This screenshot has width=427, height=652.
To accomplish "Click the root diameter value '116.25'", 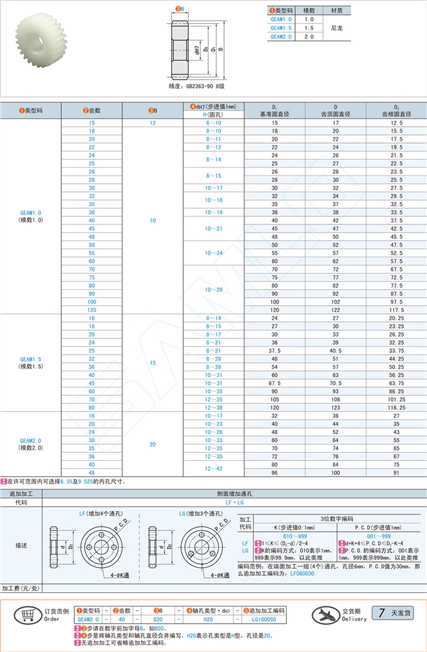I will 397,408.
